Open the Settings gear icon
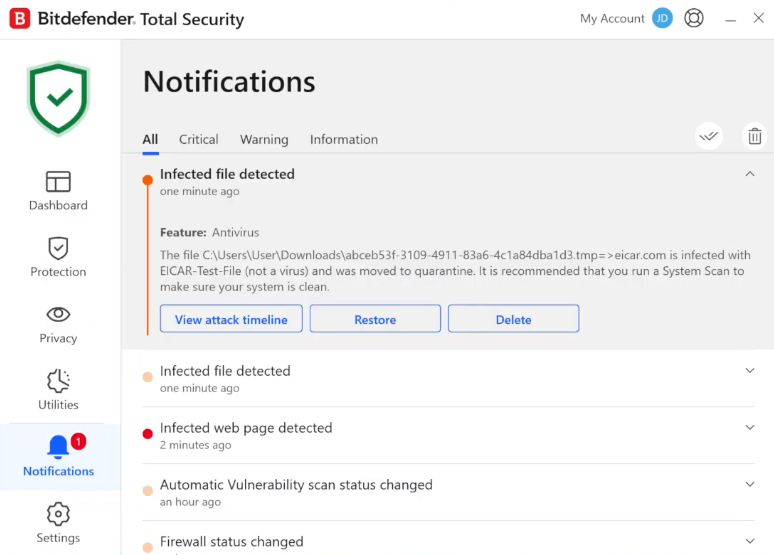 (58, 514)
